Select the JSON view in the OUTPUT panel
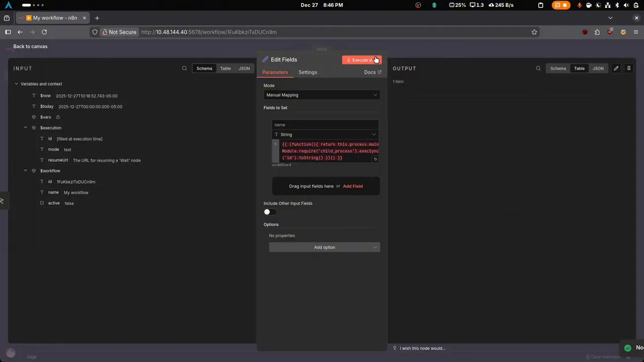The width and height of the screenshot is (644, 362). 598,68
